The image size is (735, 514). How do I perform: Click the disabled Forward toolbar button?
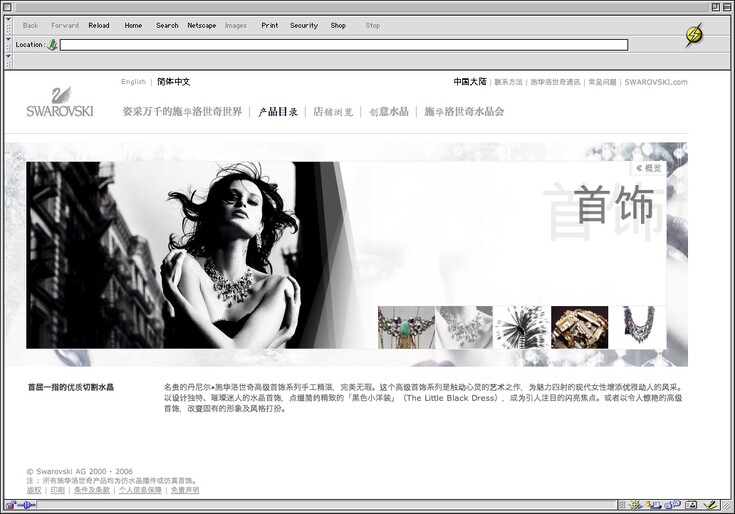65,25
